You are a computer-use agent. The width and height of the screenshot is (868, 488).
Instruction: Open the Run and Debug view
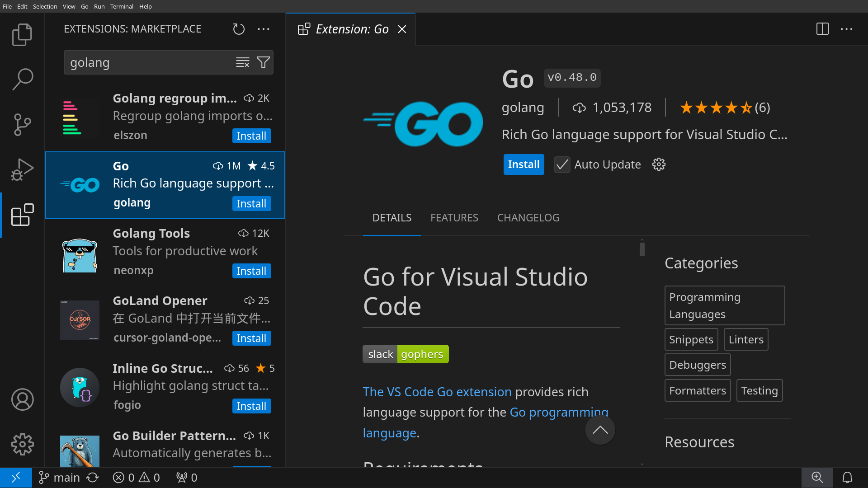[x=22, y=169]
